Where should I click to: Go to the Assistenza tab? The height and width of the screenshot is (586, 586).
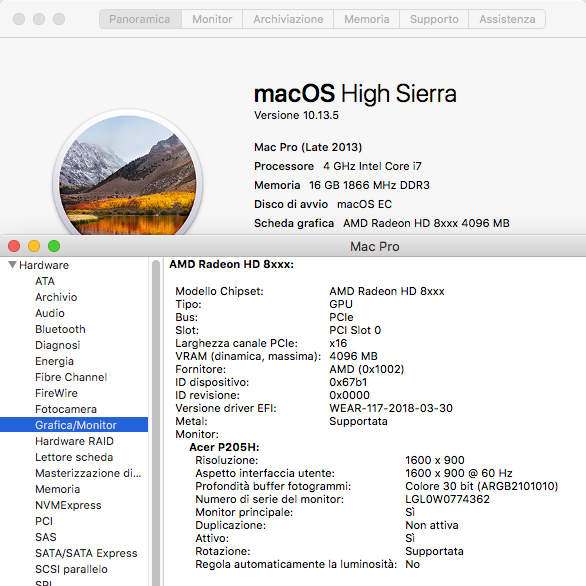coord(507,19)
